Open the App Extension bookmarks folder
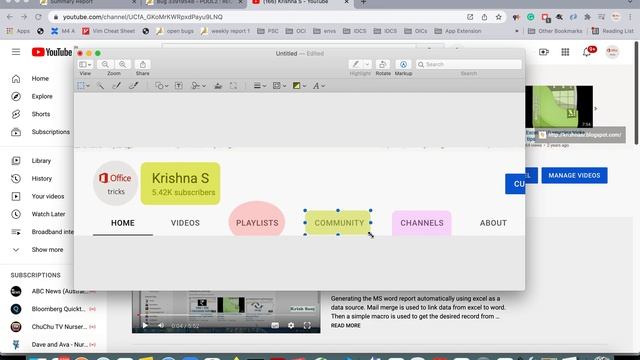 (458, 31)
